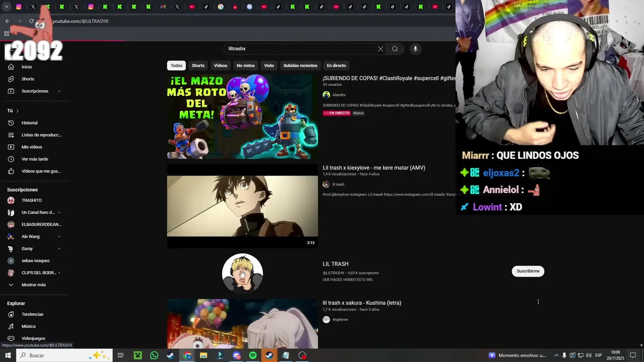Image resolution: width=644 pixels, height=362 pixels.
Task: Select the Shorts filter chip
Action: point(198,65)
